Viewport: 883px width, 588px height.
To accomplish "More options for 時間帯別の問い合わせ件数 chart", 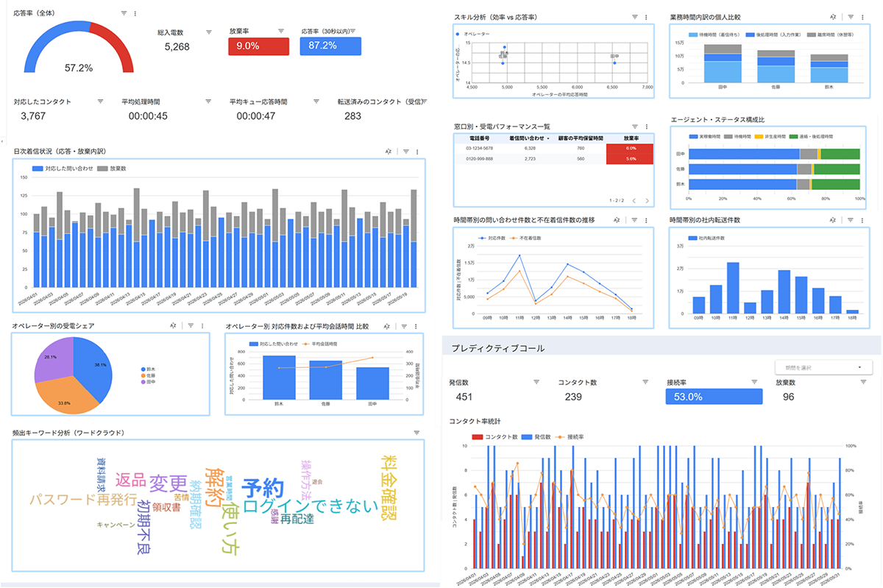I will 646,219.
